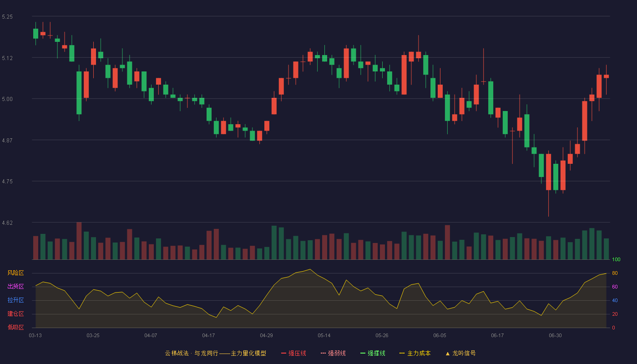Click the 低吸区 zone label
The width and height of the screenshot is (637, 364).
point(15,328)
